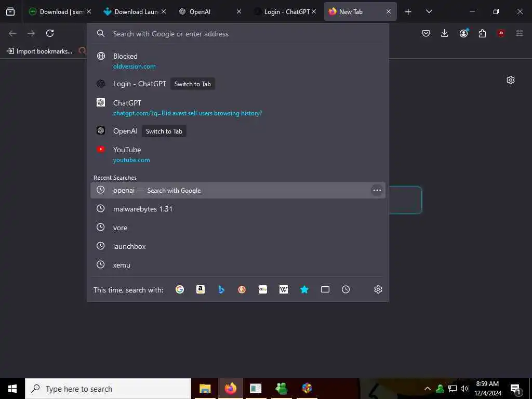Open Pocket save icon
Screen dimensions: 532x399
(x=426, y=33)
